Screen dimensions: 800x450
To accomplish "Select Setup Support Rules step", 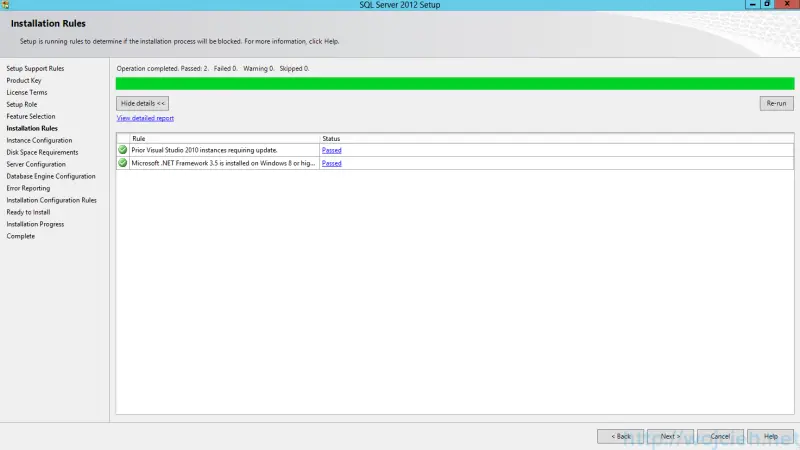I will 35,68.
